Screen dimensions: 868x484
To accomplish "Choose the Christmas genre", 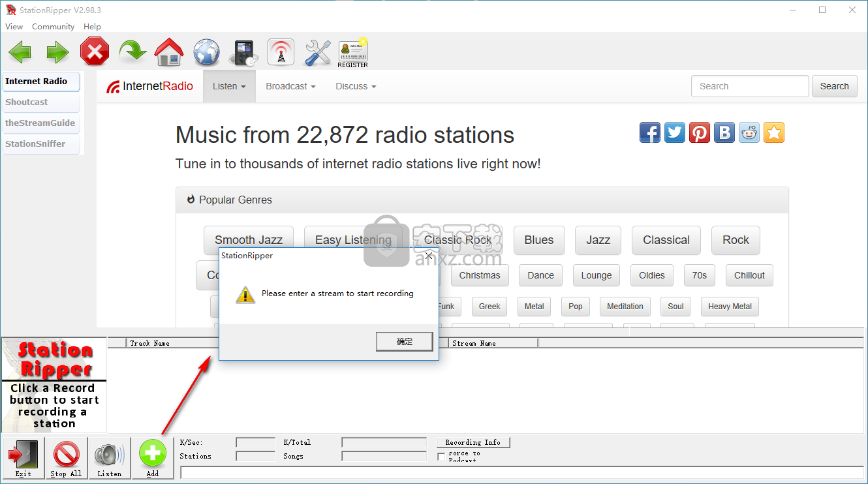I will [x=480, y=275].
